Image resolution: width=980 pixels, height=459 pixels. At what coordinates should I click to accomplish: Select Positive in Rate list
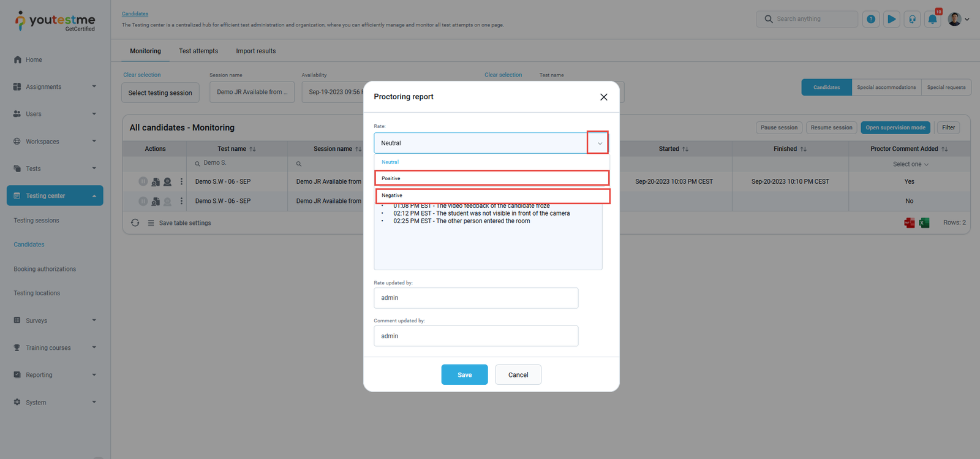pyautogui.click(x=492, y=178)
